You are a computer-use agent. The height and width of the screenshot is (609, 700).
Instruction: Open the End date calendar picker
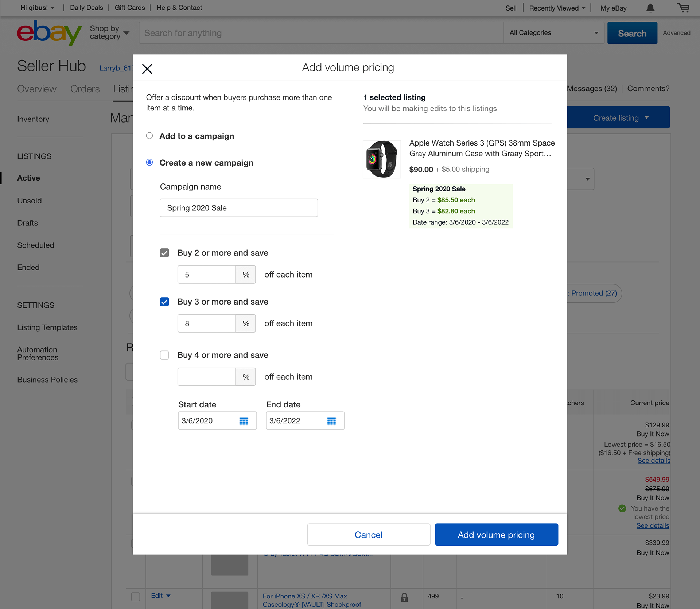331,421
